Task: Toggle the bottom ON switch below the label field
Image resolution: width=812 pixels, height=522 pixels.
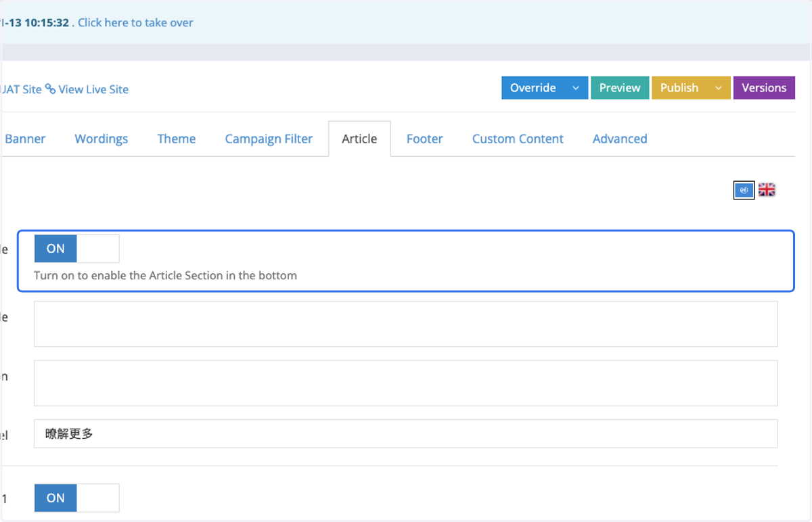Action: point(76,498)
